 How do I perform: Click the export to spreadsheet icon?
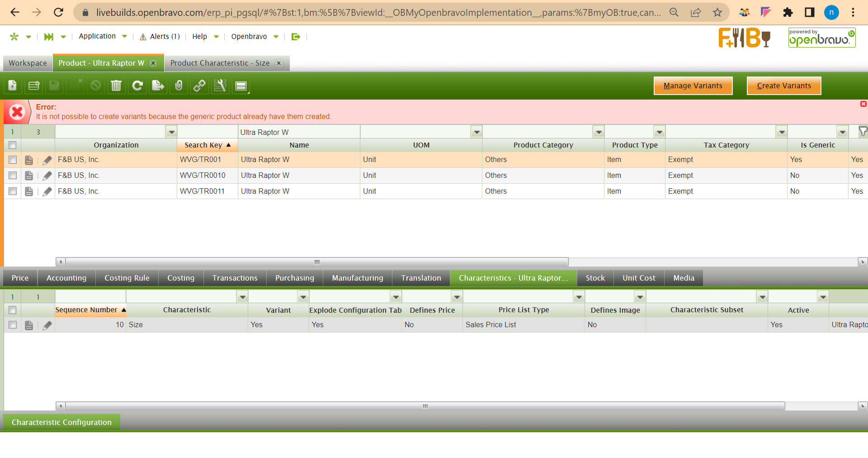158,86
